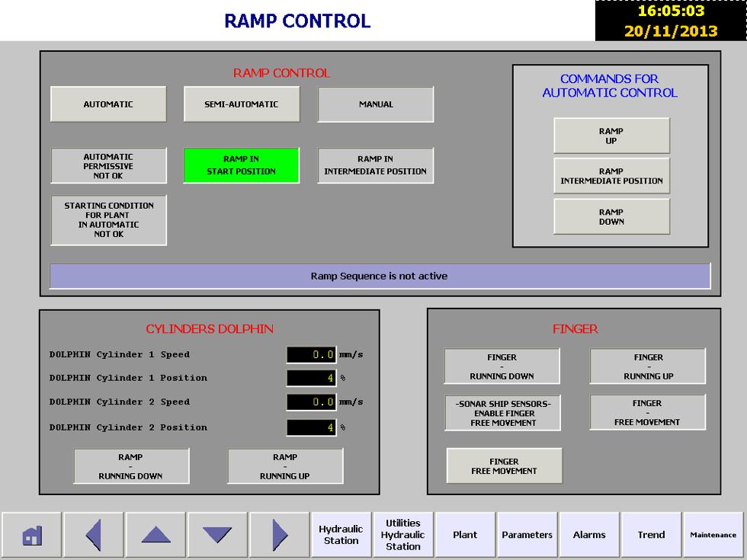Screen dimensions: 747x560
Task: Open the Alarms page
Action: pos(589,535)
